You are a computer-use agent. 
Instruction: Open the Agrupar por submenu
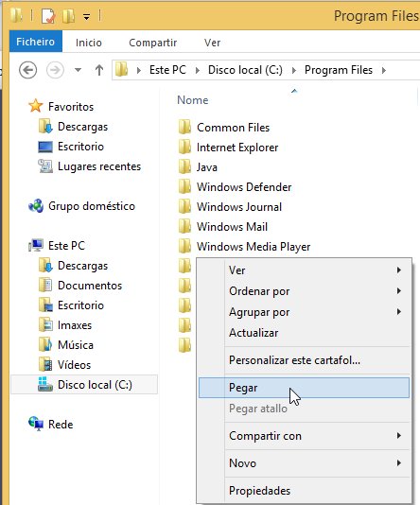click(304, 312)
